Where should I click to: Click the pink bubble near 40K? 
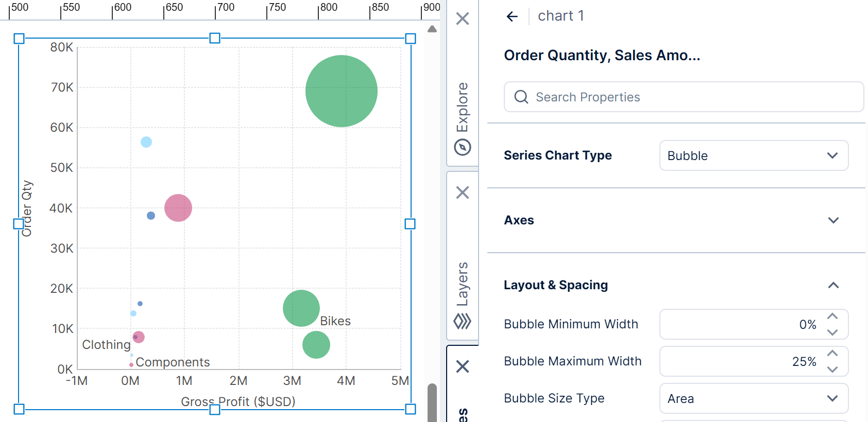tap(178, 208)
